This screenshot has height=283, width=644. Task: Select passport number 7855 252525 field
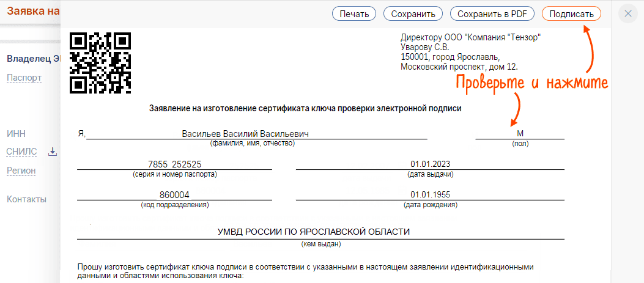[x=175, y=164]
